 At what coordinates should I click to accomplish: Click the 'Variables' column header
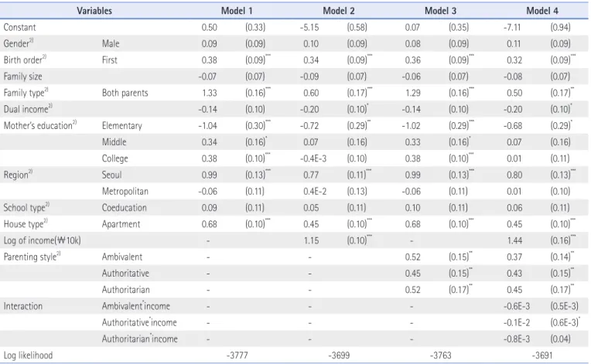(94, 11)
